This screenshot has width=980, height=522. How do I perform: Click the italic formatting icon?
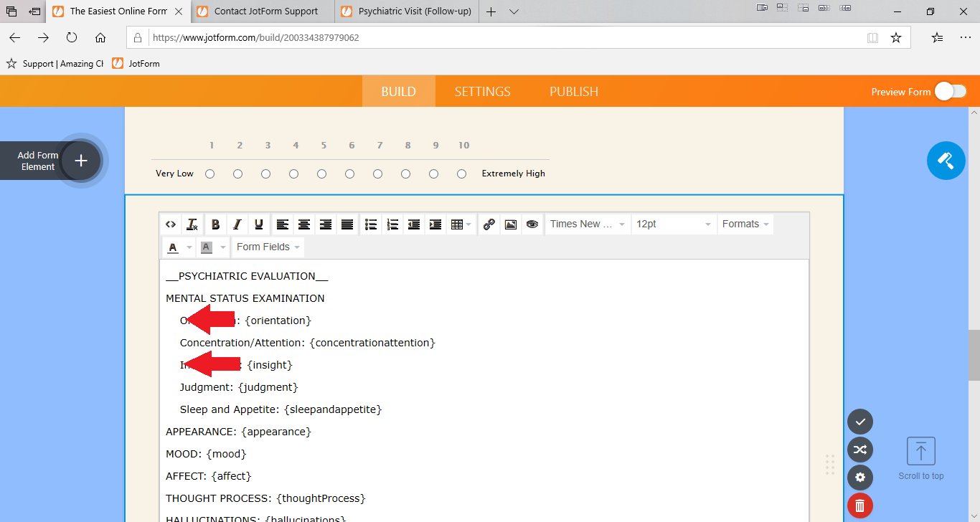pyautogui.click(x=237, y=224)
